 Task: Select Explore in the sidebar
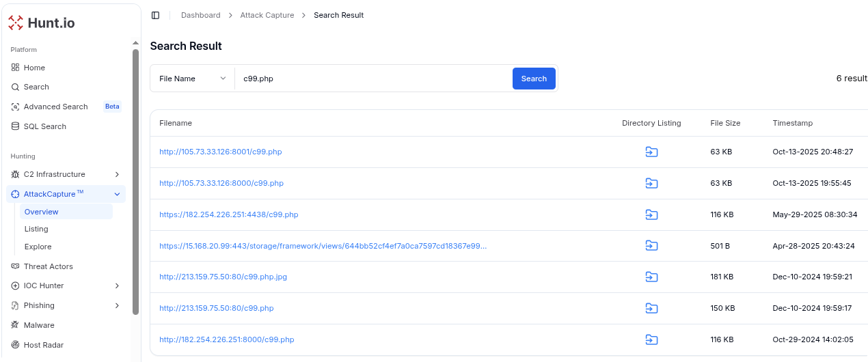click(x=38, y=247)
